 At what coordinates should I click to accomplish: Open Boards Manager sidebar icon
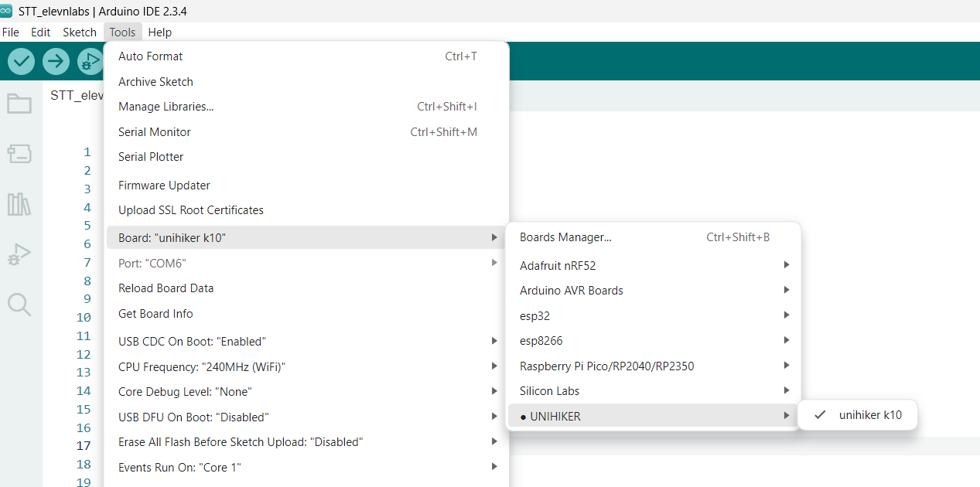pyautogui.click(x=19, y=154)
